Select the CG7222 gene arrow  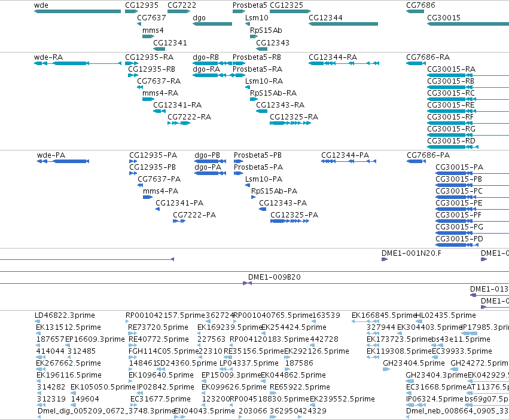pyautogui.click(x=179, y=11)
